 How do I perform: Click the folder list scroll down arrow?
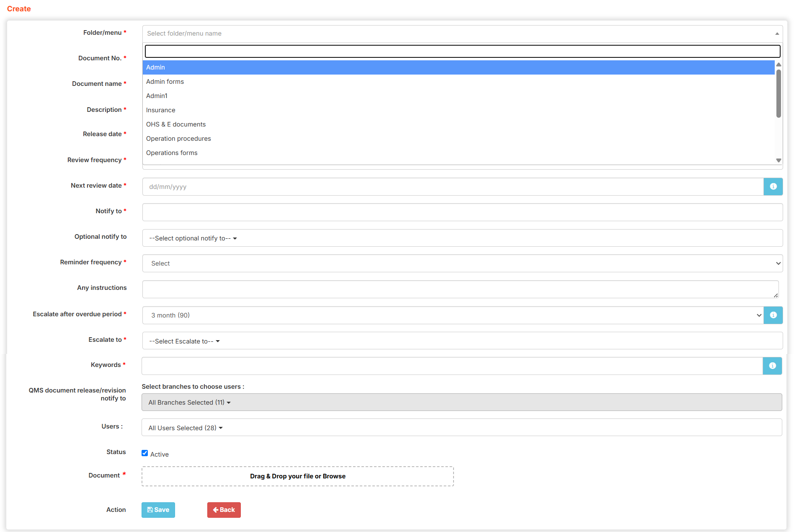[779, 160]
